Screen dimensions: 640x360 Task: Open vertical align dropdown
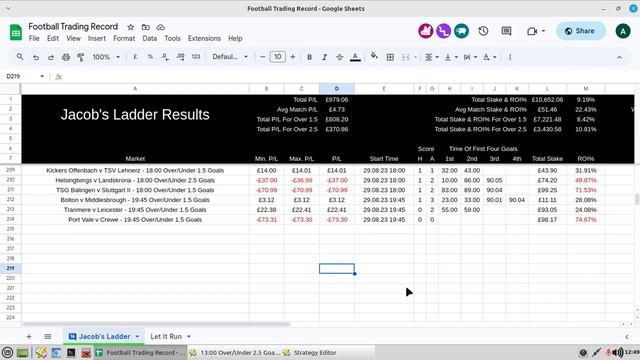451,57
